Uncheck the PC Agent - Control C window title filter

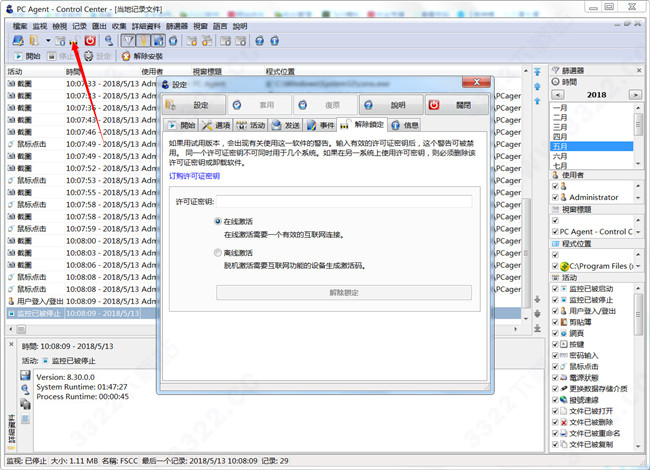pos(555,232)
